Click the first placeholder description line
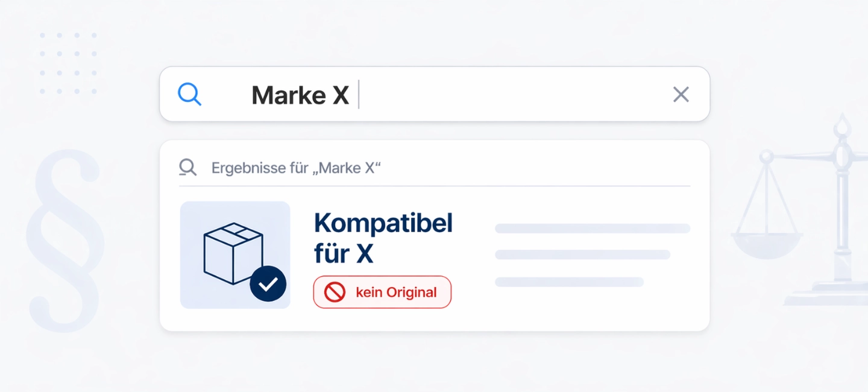This screenshot has width=868, height=392. pyautogui.click(x=592, y=229)
